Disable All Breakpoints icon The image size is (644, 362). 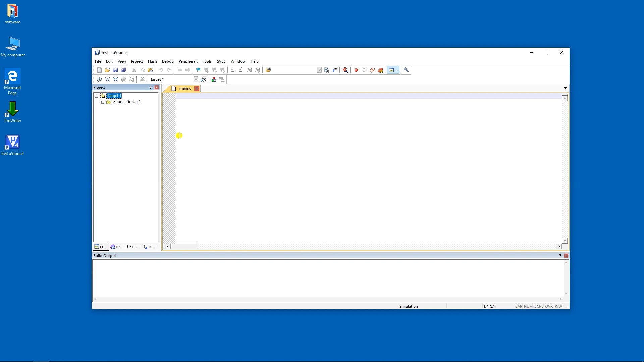372,70
